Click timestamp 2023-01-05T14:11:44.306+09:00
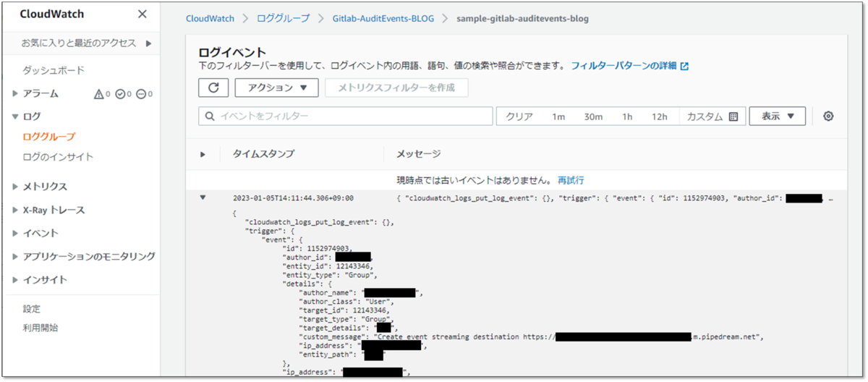 [x=293, y=198]
